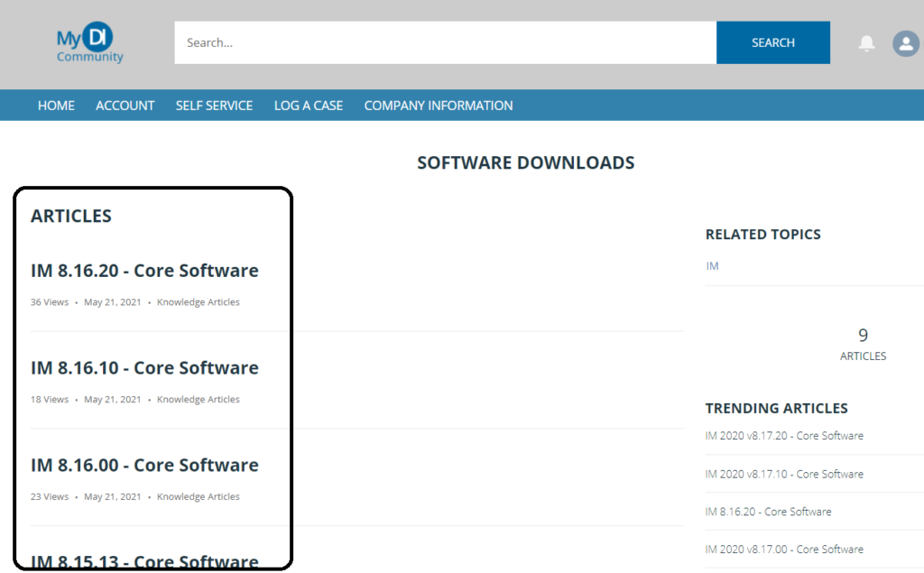
Task: Open the IM 8.16.10 - Core Software article
Action: pos(144,367)
